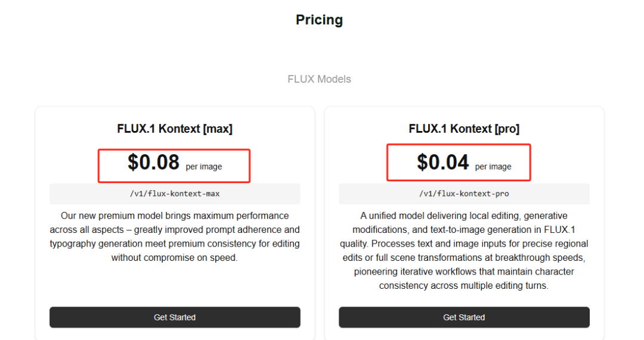Click the FLUX.1 Kontext [max] card title
The width and height of the screenshot is (644, 340).
tap(175, 129)
